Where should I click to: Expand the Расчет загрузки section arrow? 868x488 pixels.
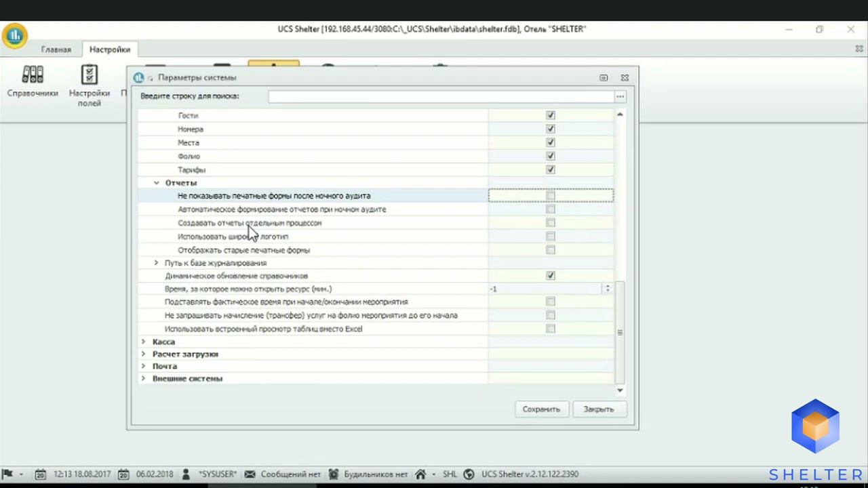143,354
